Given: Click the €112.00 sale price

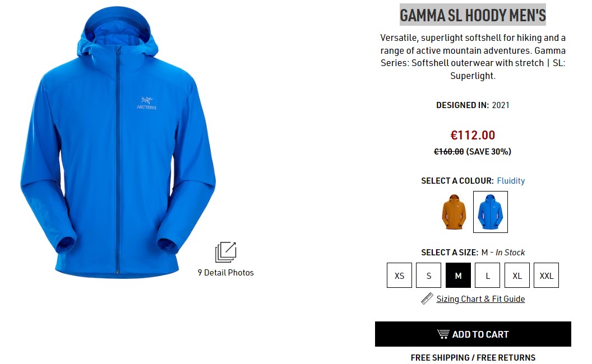Looking at the screenshot, I should [x=473, y=135].
